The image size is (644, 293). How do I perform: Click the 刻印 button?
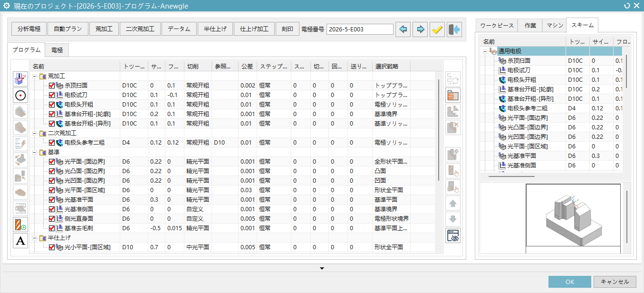pos(288,29)
